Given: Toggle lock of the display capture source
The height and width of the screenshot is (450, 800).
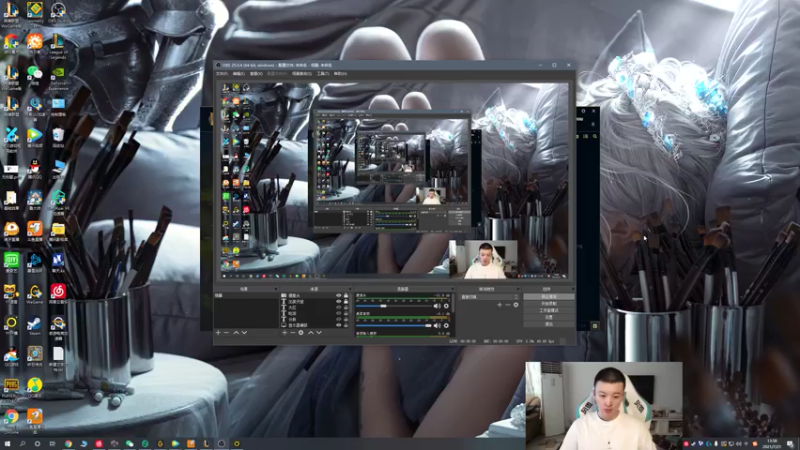Looking at the screenshot, I should (346, 325).
